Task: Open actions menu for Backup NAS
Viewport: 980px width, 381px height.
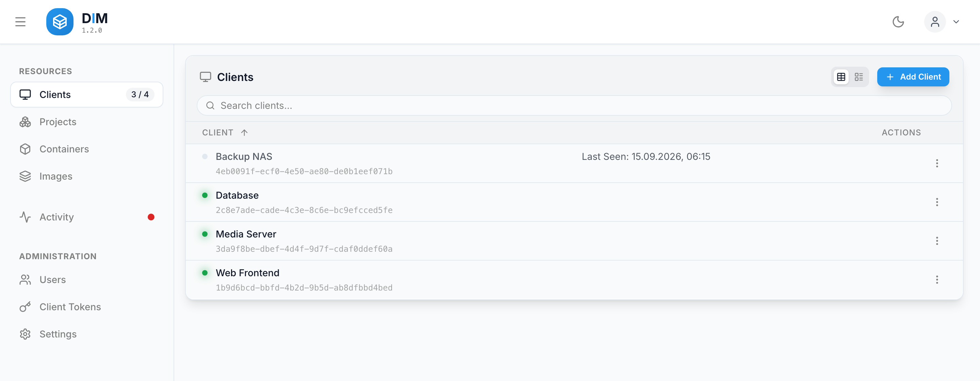Action: click(937, 163)
